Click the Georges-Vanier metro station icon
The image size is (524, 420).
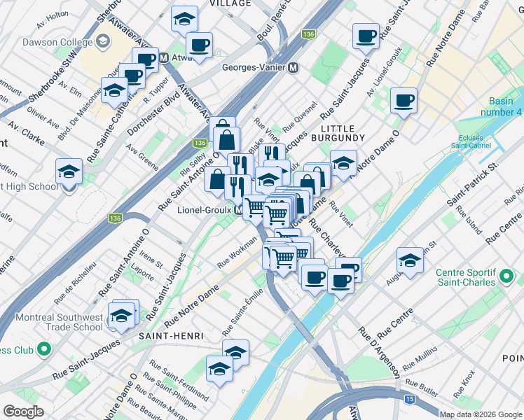[x=294, y=68]
